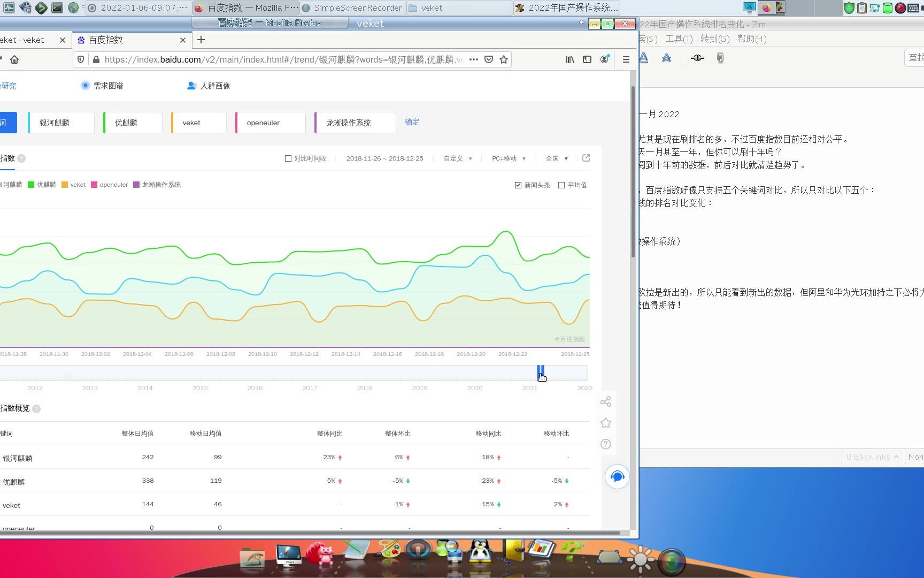Open Zim 帮助(H) menu
Image resolution: width=924 pixels, height=578 pixels.
pos(752,39)
